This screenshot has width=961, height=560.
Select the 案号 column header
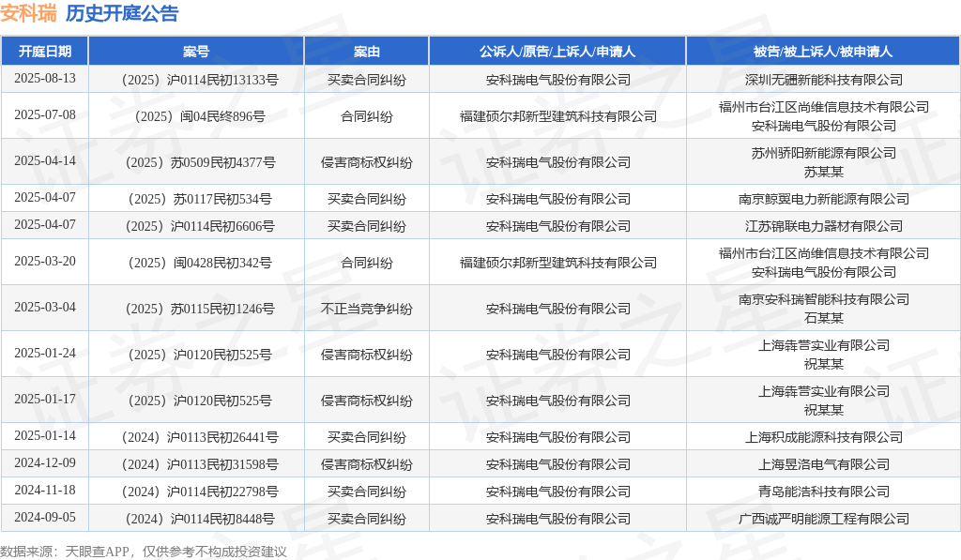pos(196,52)
